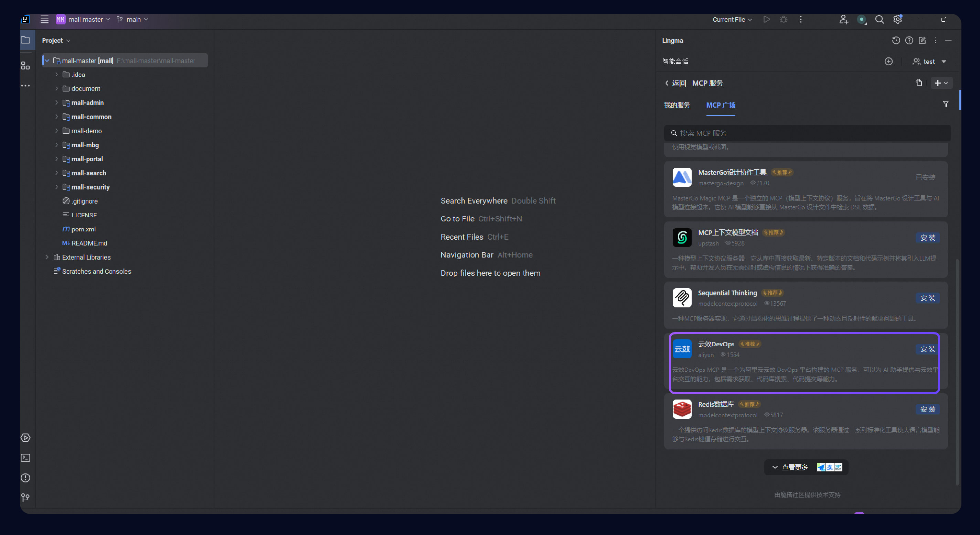
Task: Open the Project tool window folder icon
Action: tap(25, 40)
